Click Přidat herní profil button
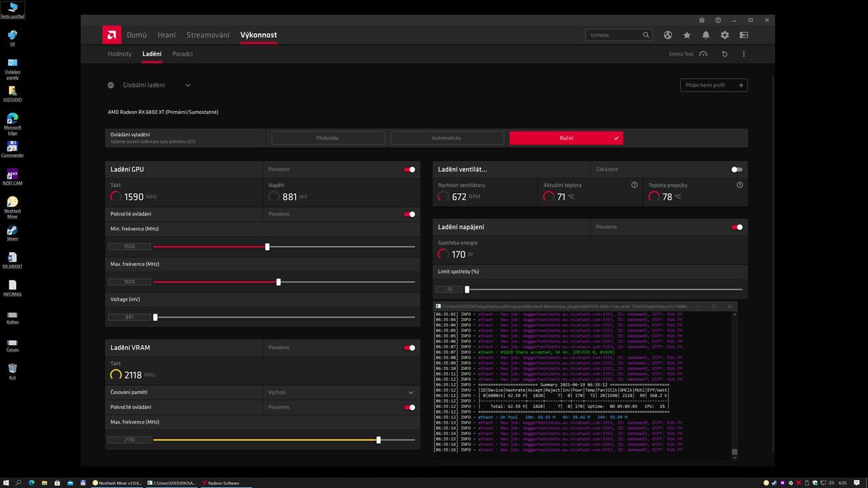Image resolution: width=868 pixels, height=488 pixels. (x=713, y=85)
